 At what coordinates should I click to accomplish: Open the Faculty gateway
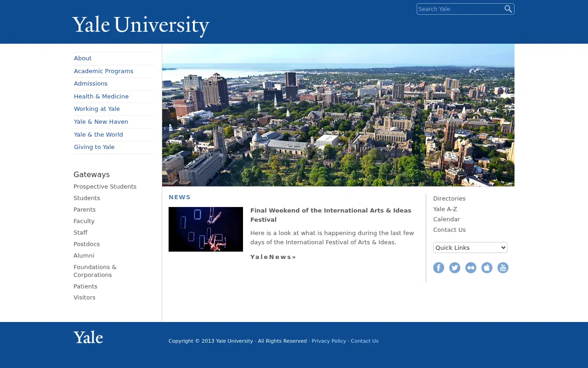(x=84, y=221)
